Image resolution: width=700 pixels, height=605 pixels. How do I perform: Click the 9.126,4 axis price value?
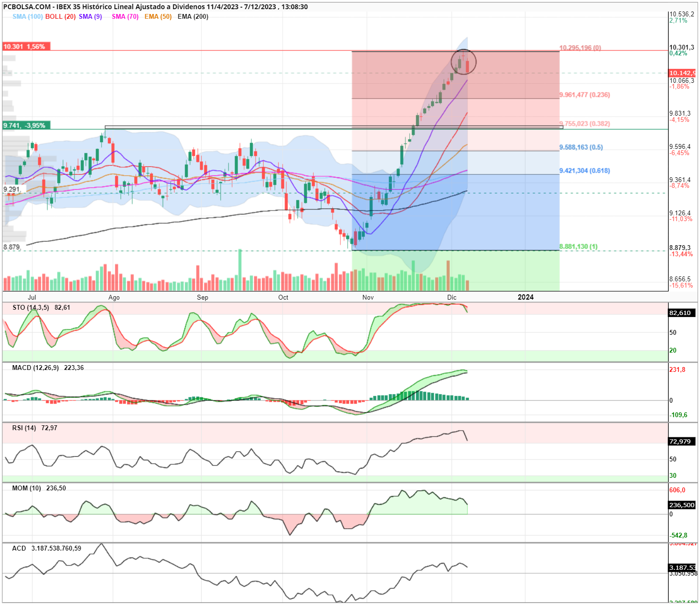pos(680,213)
